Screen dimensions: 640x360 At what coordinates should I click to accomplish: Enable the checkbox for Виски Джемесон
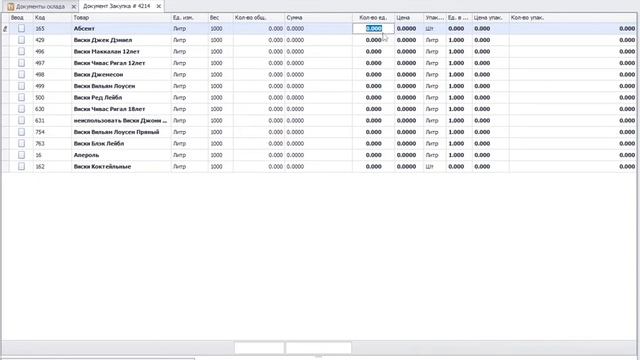21,74
